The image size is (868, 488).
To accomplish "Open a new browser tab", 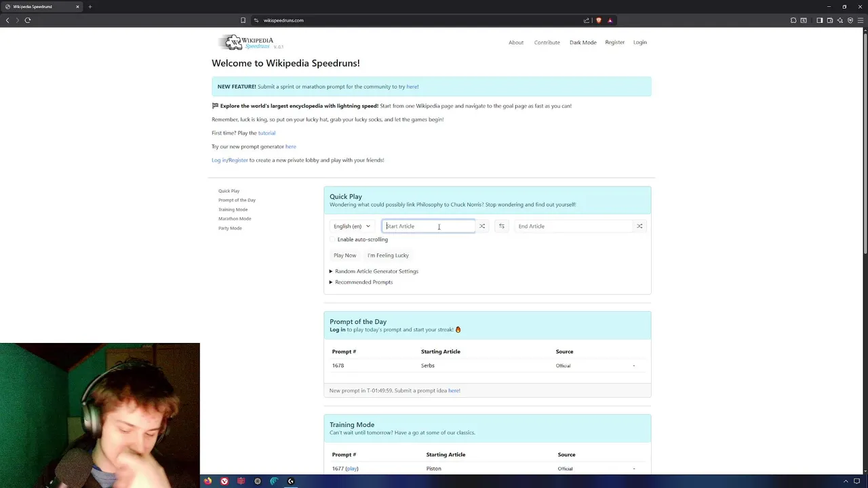I will [x=90, y=7].
